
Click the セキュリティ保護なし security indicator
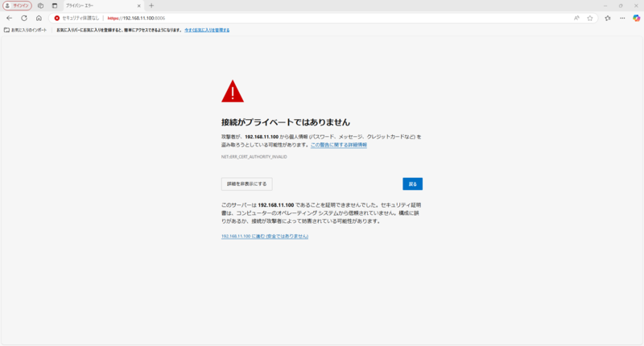pos(76,18)
